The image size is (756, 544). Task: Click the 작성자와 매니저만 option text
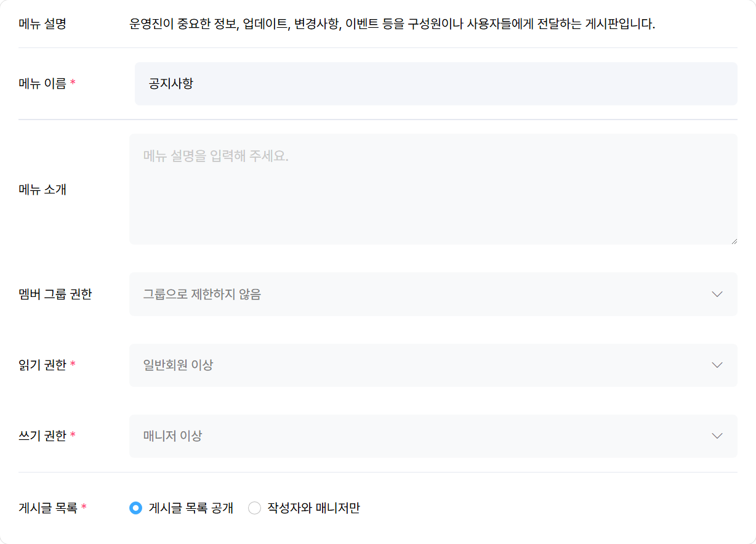click(313, 508)
